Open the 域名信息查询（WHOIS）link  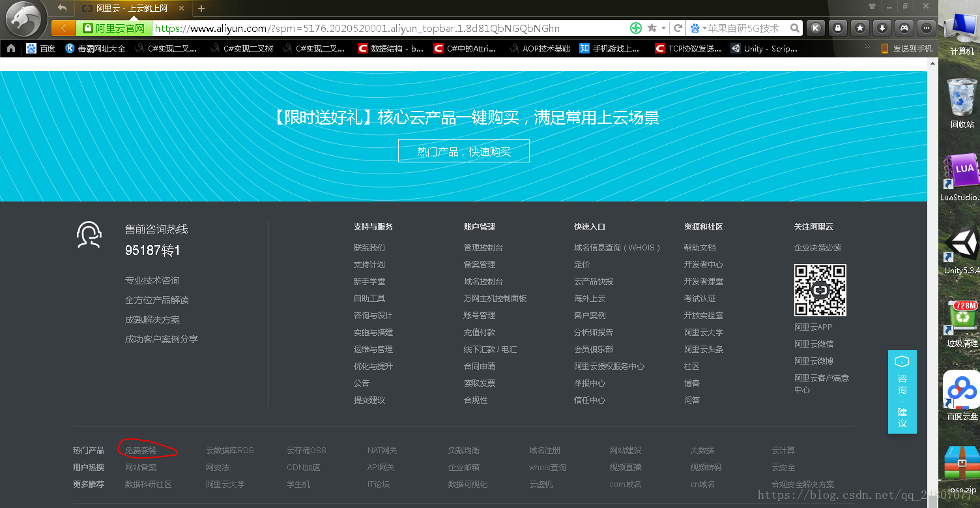[x=618, y=248]
